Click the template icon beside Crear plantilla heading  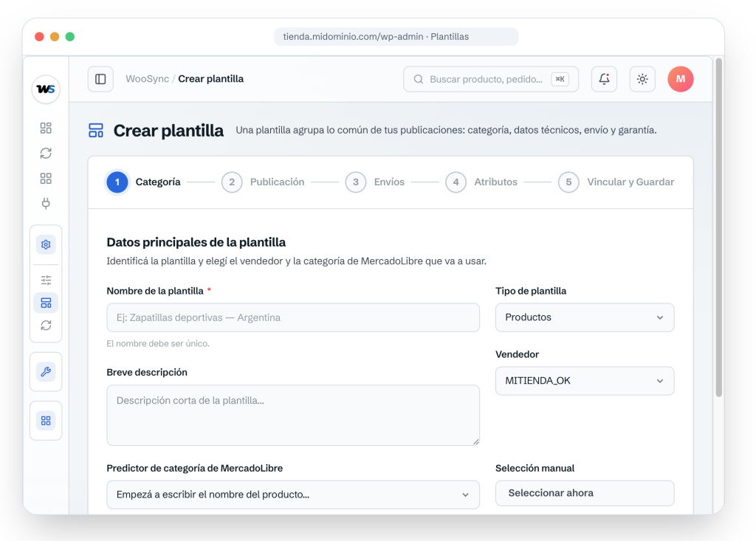pos(96,130)
